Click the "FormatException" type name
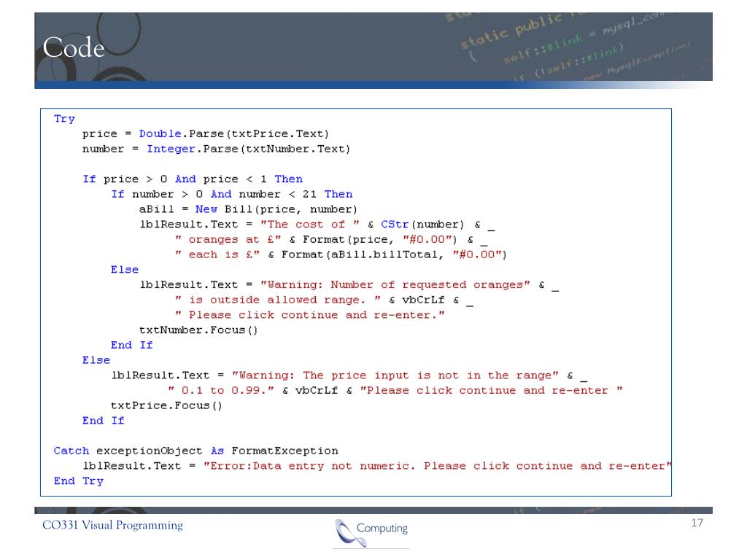 (x=285, y=451)
